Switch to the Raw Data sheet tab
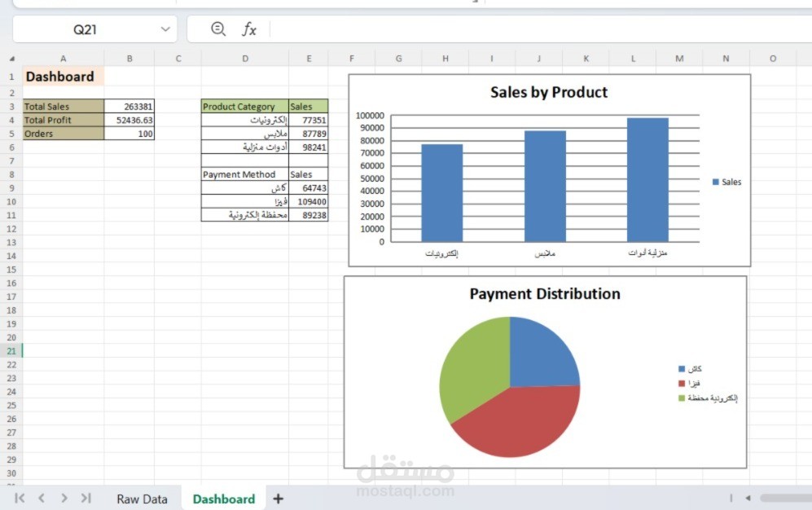 pyautogui.click(x=142, y=499)
